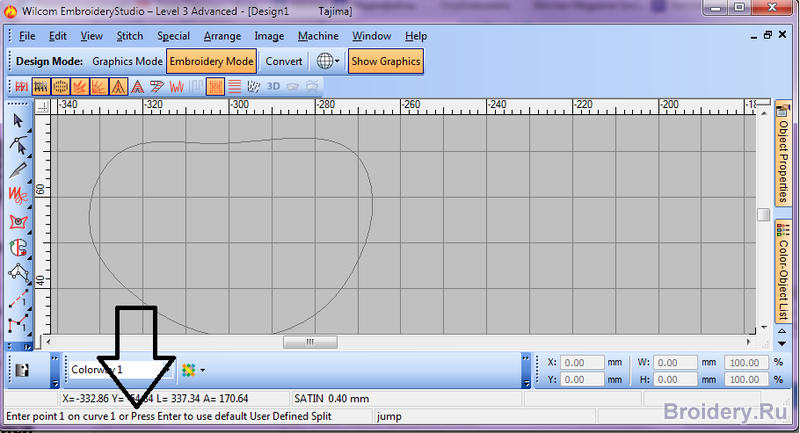Click the red zigzag stitch icon

(x=176, y=87)
